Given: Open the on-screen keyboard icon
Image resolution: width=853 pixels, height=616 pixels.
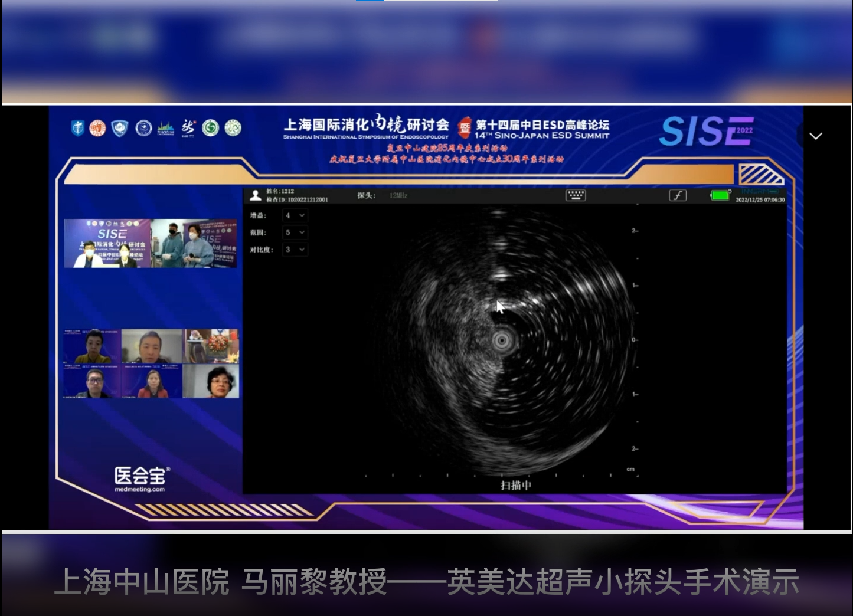Looking at the screenshot, I should (576, 195).
